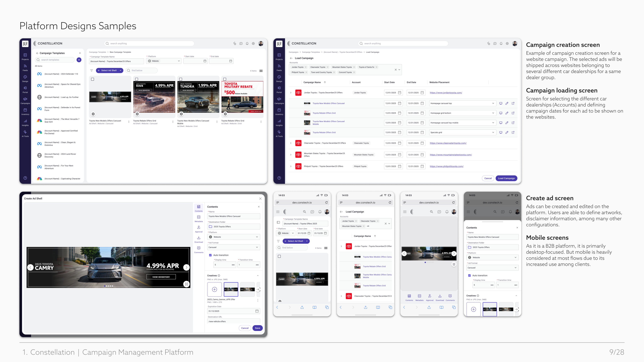Open the Ad Format Carousel dropdown in dialog

coord(233,247)
